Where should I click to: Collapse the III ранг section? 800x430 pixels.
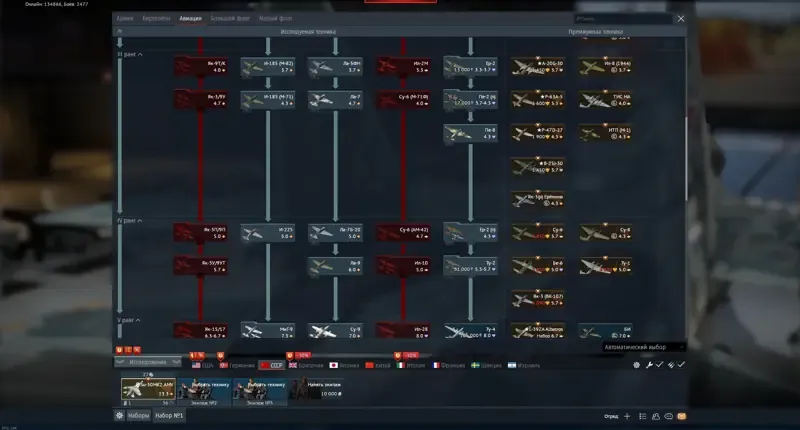[x=130, y=54]
